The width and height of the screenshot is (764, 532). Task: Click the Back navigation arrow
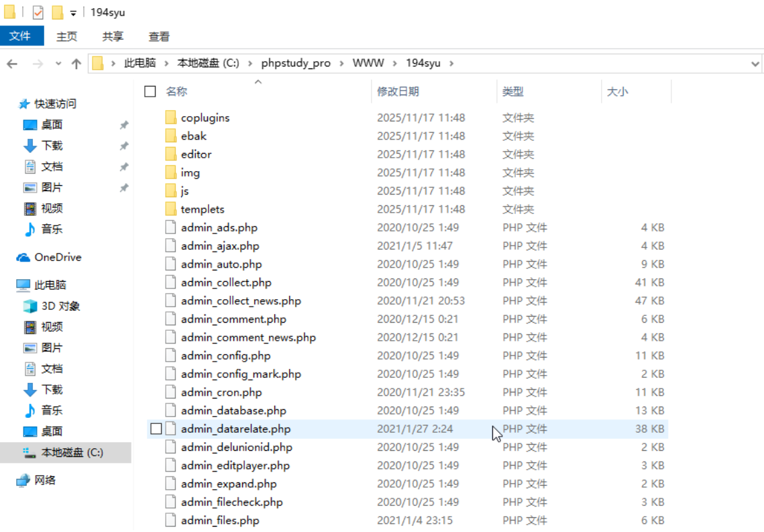tap(12, 64)
